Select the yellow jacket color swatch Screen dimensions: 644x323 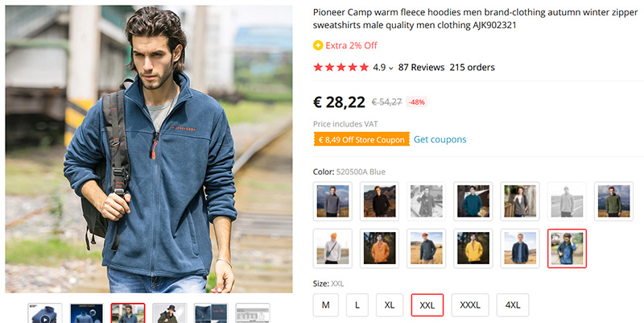[473, 248]
